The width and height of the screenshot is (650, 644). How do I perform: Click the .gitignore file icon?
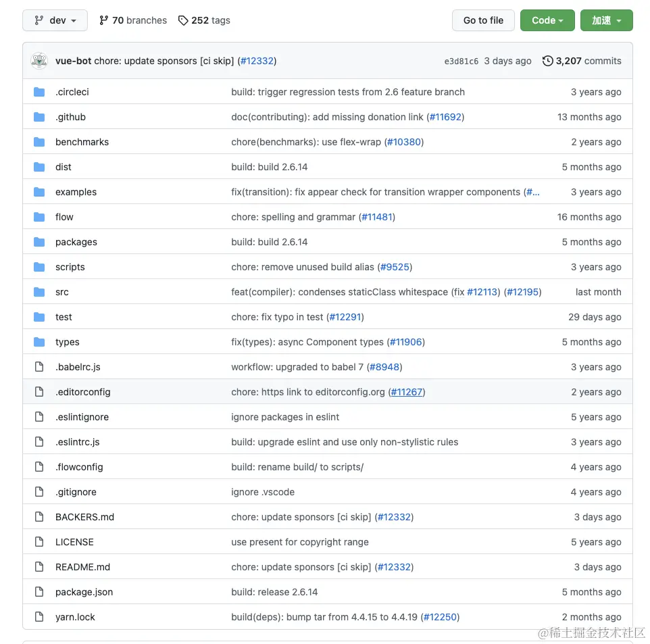pyautogui.click(x=39, y=492)
